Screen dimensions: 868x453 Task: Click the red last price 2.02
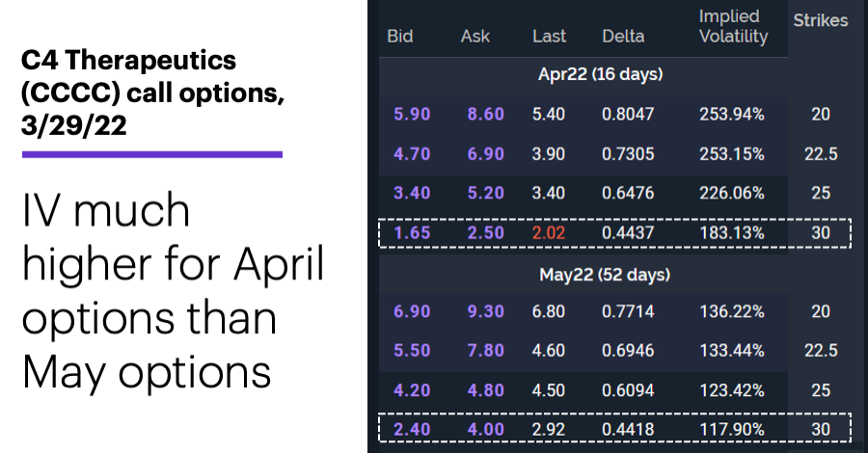pos(549,233)
